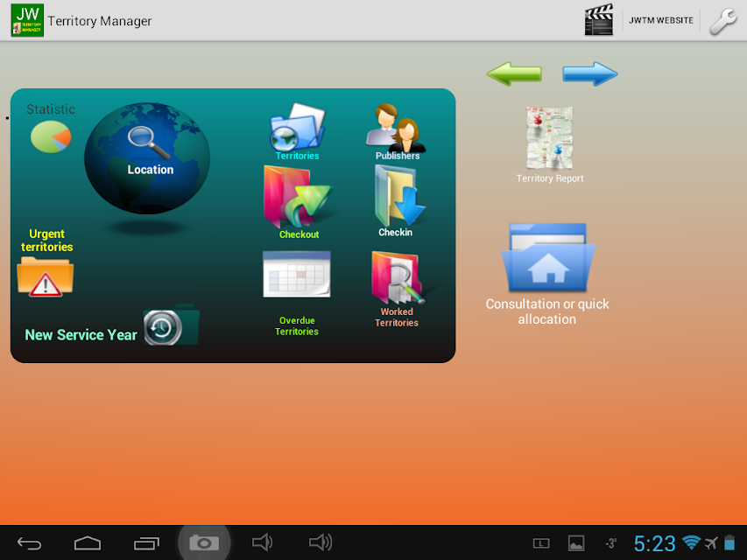Open the Territory Report map thumbnail
747x560 pixels.
point(549,138)
